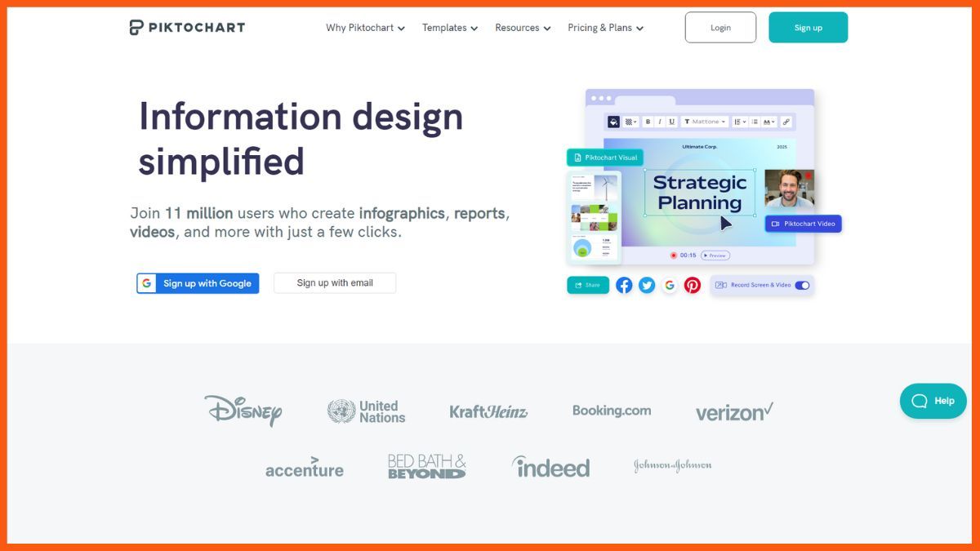Screen dimensions: 980x551
Task: Click the Sign up with Google button
Action: [197, 282]
